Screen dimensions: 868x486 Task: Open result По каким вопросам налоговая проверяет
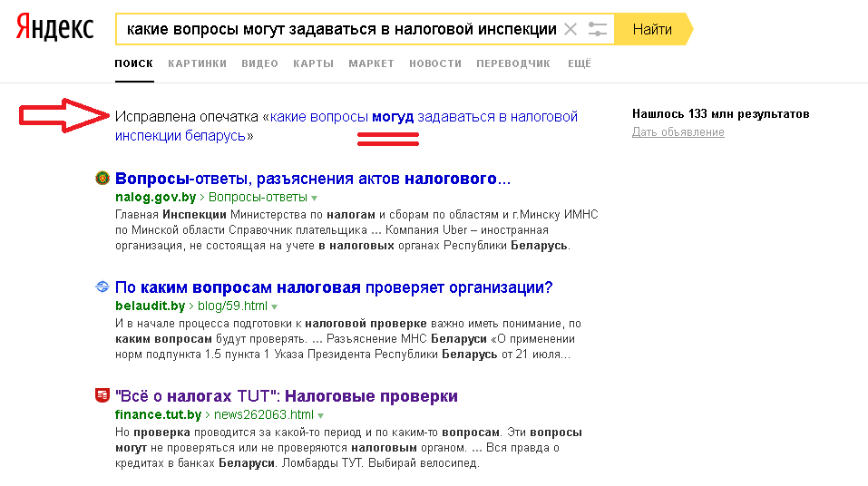click(x=334, y=287)
